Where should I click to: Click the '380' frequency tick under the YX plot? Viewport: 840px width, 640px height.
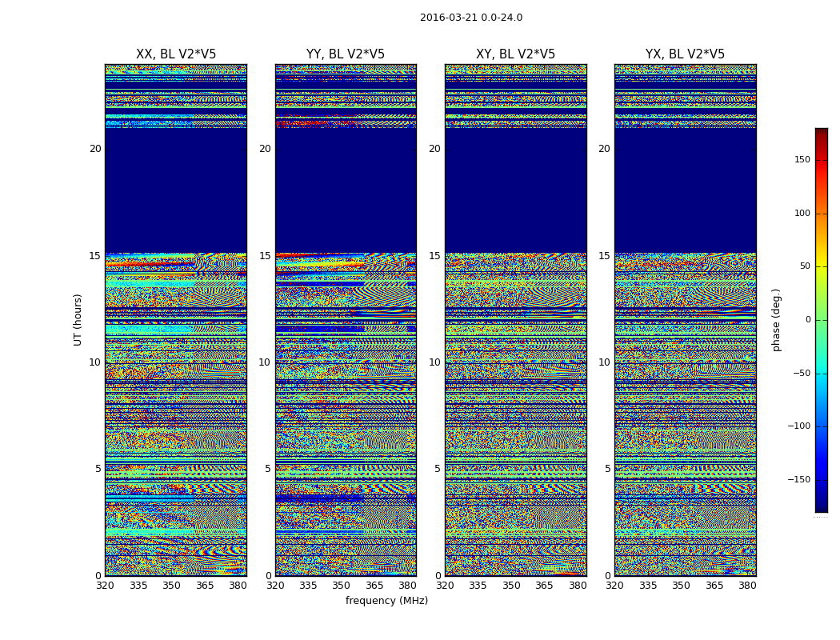pyautogui.click(x=747, y=586)
